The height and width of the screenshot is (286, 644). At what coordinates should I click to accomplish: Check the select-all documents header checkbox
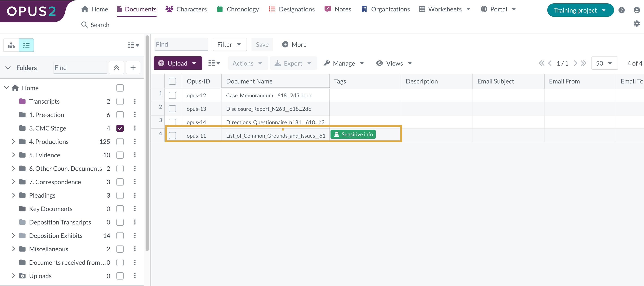[x=172, y=81]
